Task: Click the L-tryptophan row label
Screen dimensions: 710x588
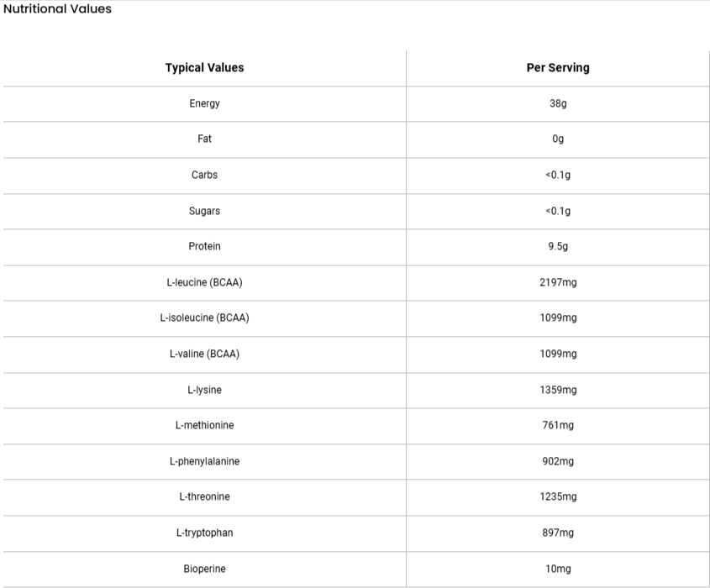Action: (204, 533)
